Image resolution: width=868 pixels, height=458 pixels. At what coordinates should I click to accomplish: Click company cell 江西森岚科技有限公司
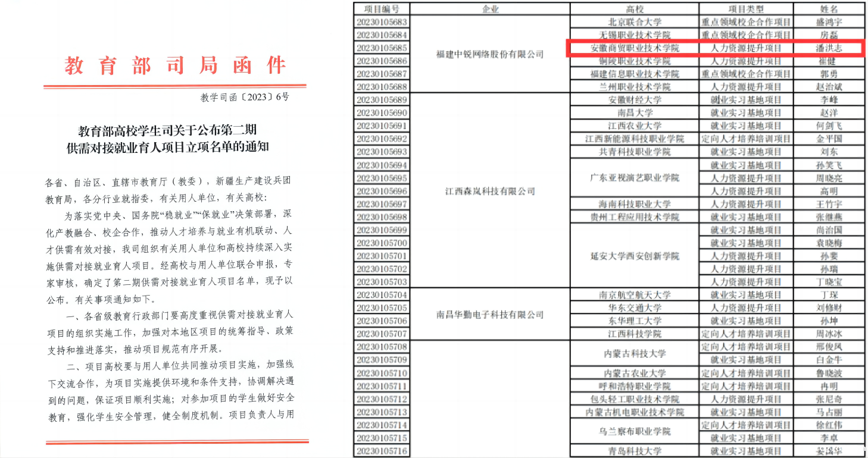[x=490, y=191]
